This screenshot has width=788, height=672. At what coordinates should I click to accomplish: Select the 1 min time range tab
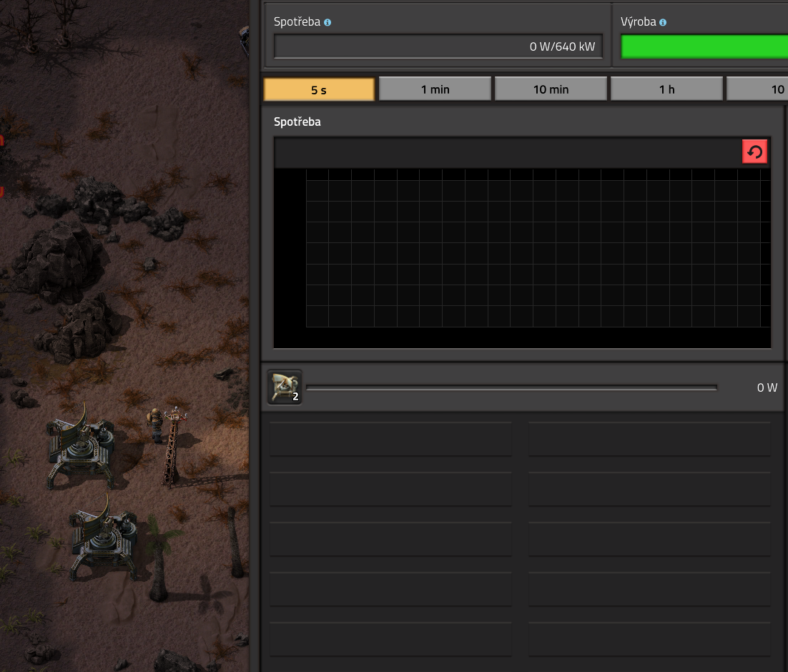tap(435, 89)
